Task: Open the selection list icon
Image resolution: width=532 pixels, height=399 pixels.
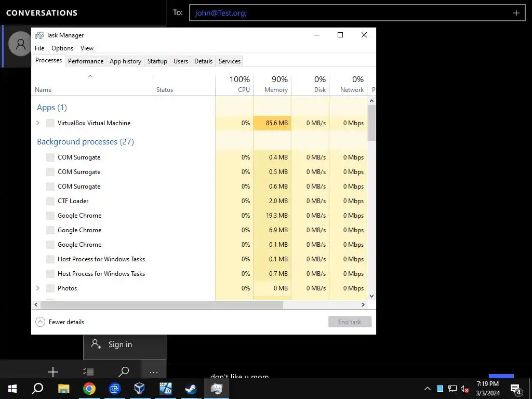Action: click(88, 372)
